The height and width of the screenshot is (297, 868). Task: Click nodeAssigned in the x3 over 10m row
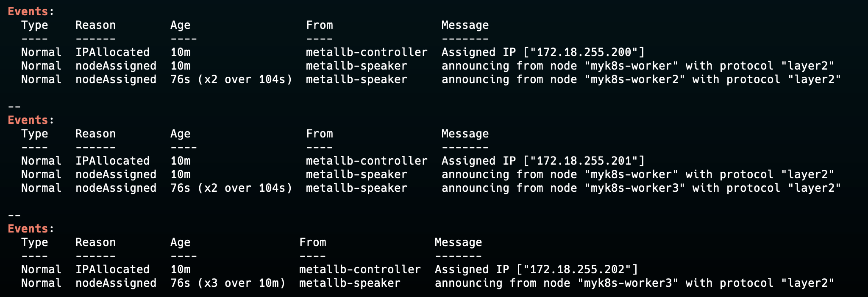point(116,283)
